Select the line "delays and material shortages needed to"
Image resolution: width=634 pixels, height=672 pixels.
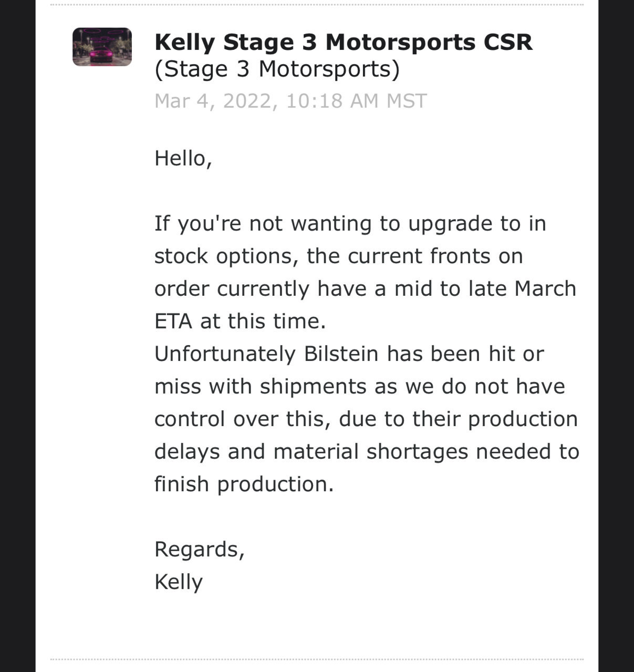pyautogui.click(x=367, y=452)
